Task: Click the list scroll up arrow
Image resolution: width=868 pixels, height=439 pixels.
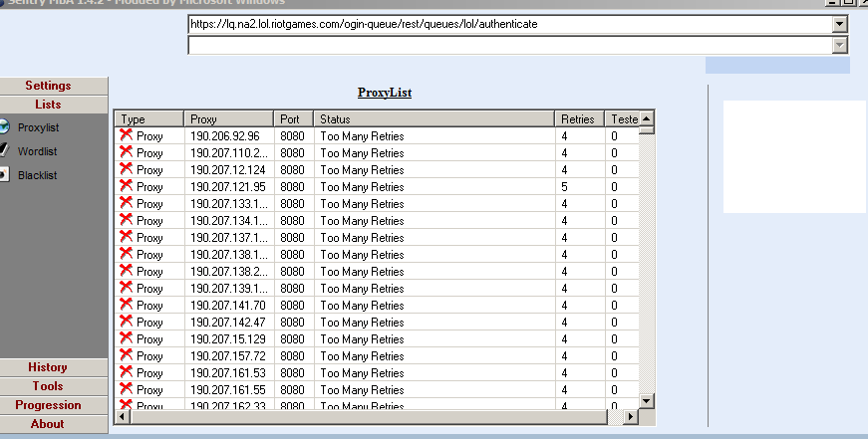Action: coord(646,118)
